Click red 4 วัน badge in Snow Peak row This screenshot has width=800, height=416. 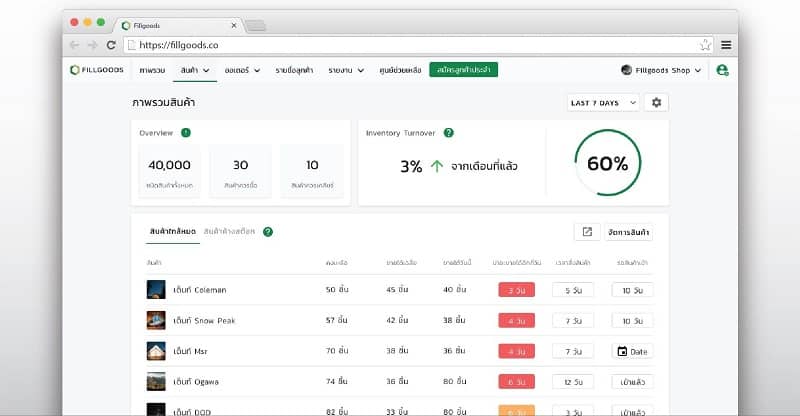click(516, 321)
